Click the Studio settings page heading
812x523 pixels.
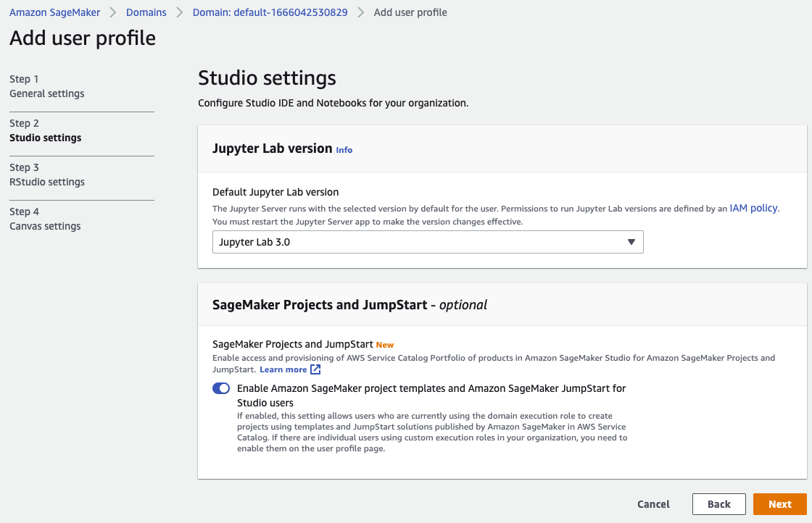268,78
